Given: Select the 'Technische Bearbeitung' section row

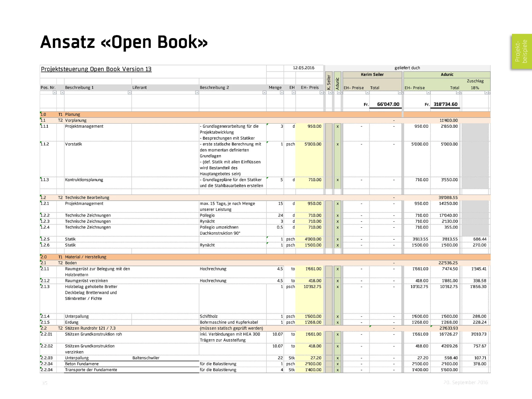Looking at the screenshot, I should (265, 197).
